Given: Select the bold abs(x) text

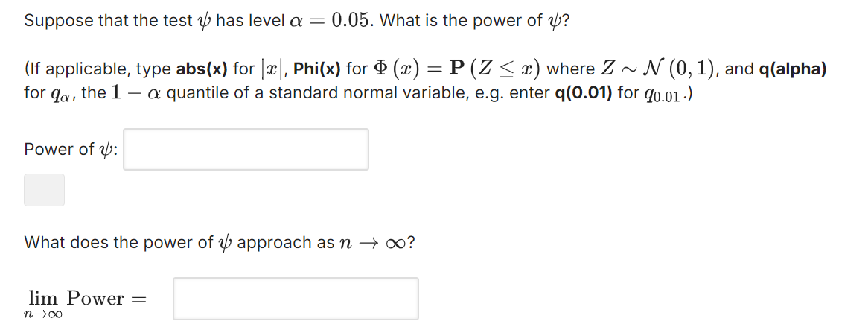Looking at the screenshot, I should (x=202, y=69).
